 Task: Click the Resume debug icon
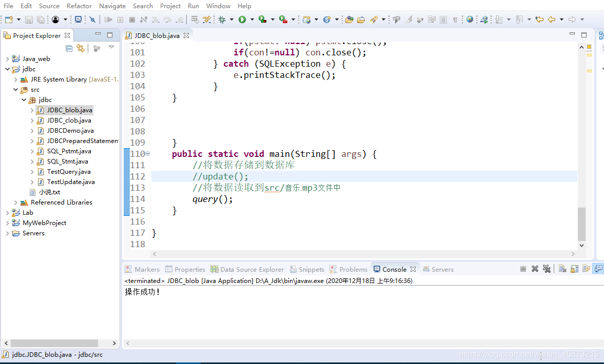click(108, 19)
